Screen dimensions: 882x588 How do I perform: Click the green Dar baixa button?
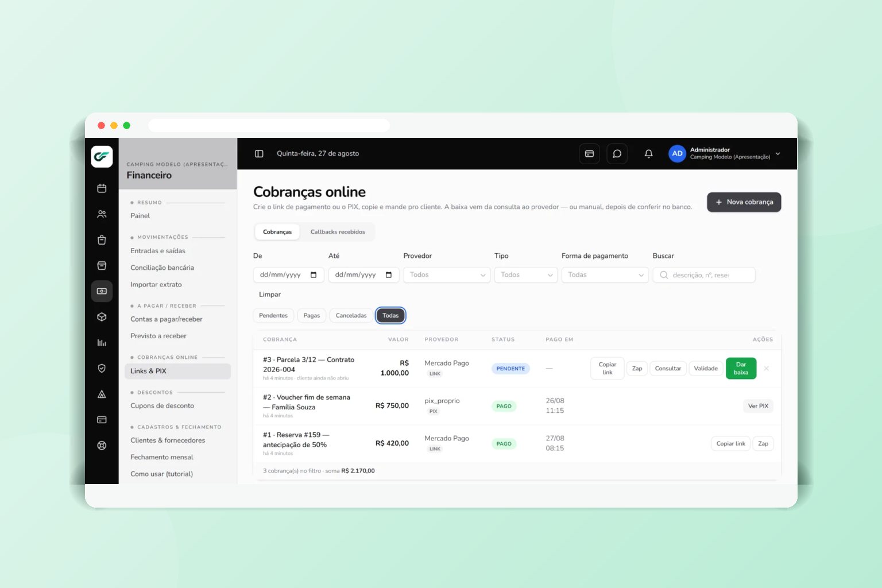click(x=741, y=369)
